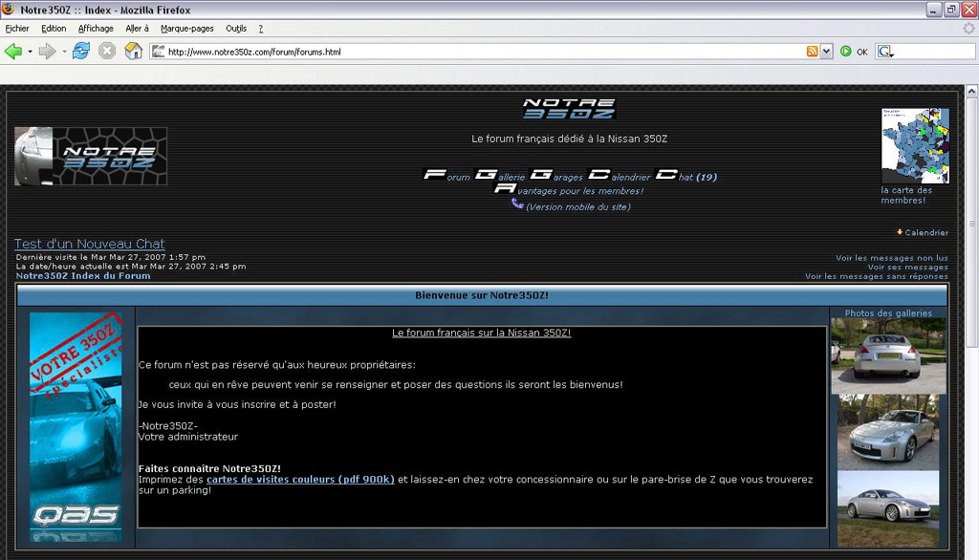Click the Notre 350Z banner logo with car
The image size is (979, 560).
91,156
